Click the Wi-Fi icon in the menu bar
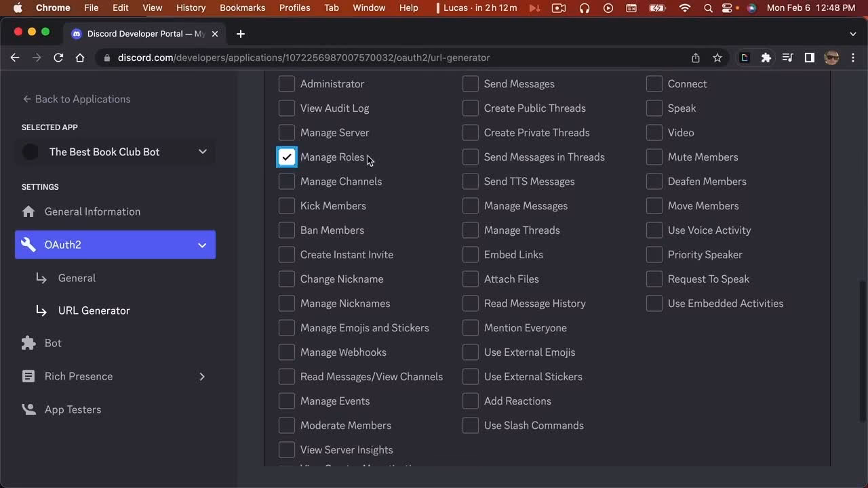The image size is (868, 488). tap(685, 8)
